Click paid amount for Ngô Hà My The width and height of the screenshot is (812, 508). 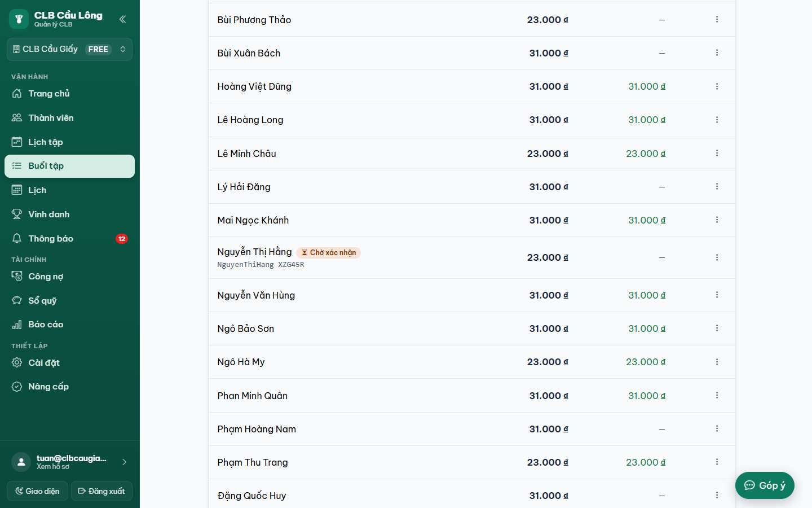[646, 362]
